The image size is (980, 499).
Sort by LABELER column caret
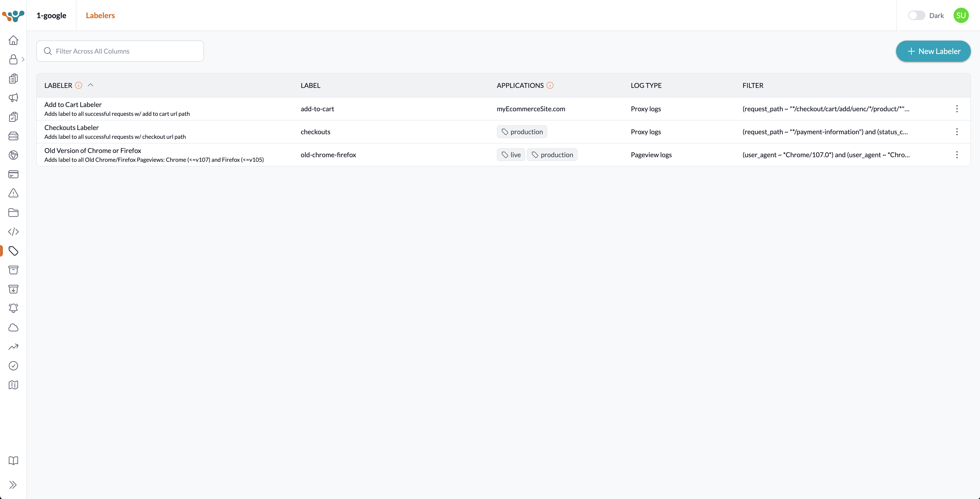91,85
